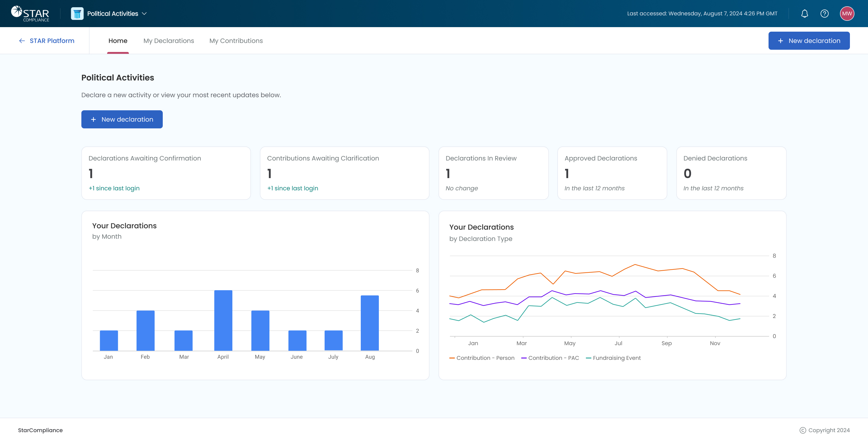Viewport: 868px width, 443px height.
Task: Click the STAR Compliance logo
Action: (30, 14)
